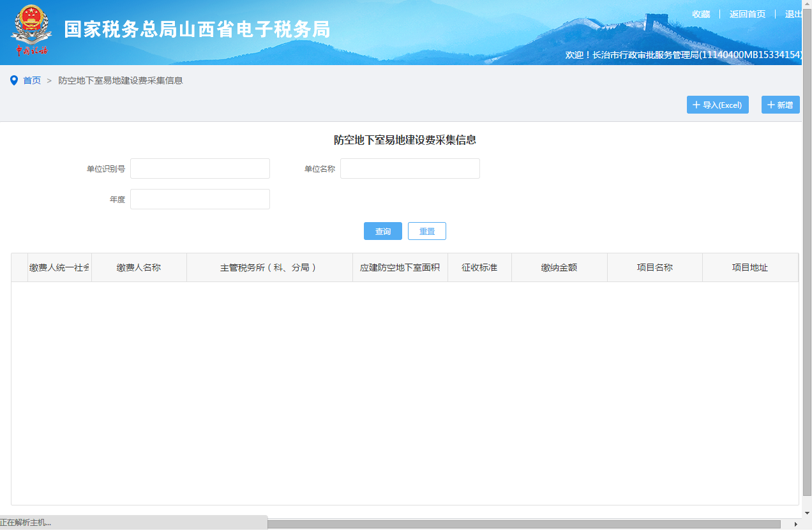812x531 pixels.
Task: Click the vertical scrollbar thumb
Action: click(807, 252)
